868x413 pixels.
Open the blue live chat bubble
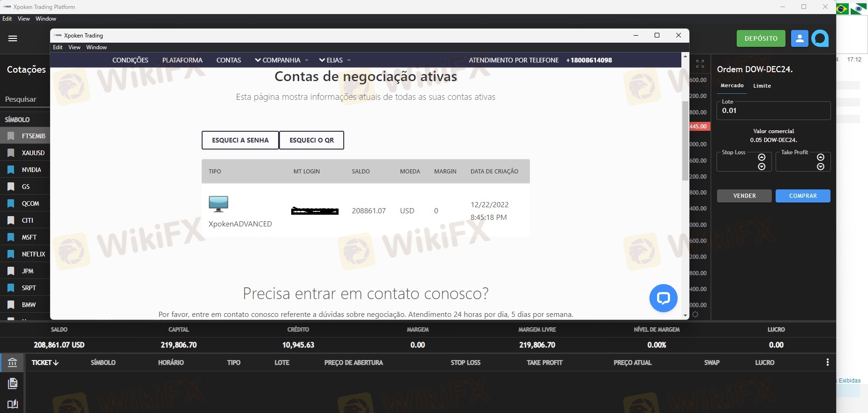click(663, 298)
